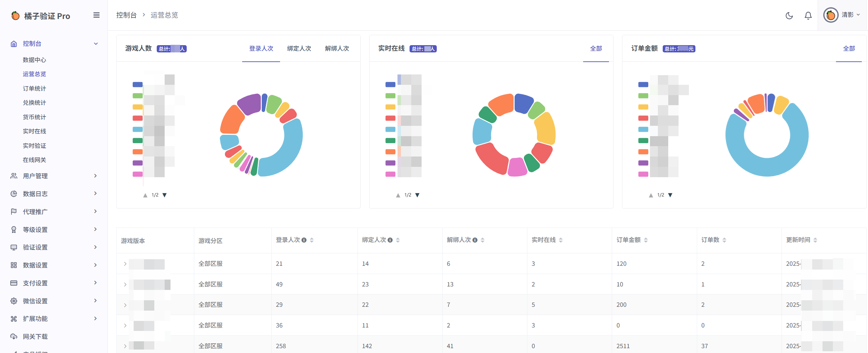This screenshot has height=353, width=868.
Task: Click the 用户管理 users icon
Action: [14, 176]
